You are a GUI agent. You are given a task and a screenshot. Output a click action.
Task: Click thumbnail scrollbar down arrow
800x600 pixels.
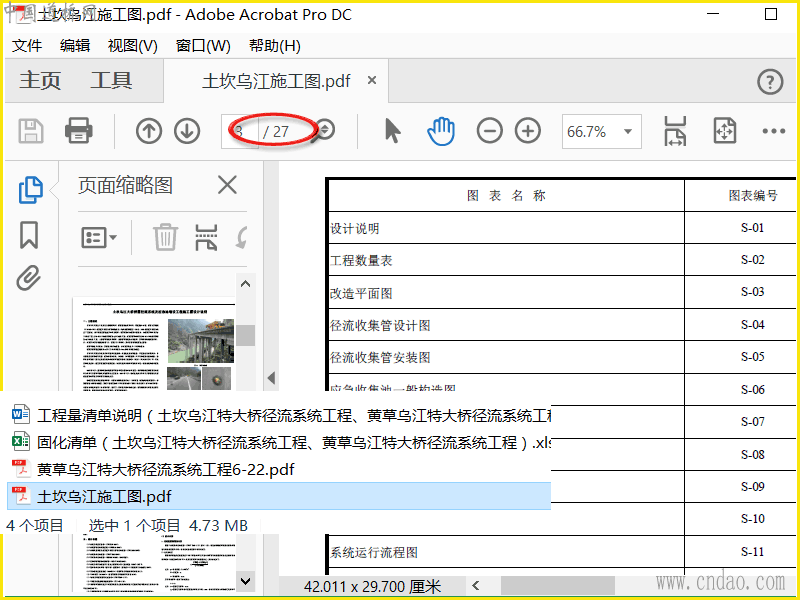click(245, 581)
